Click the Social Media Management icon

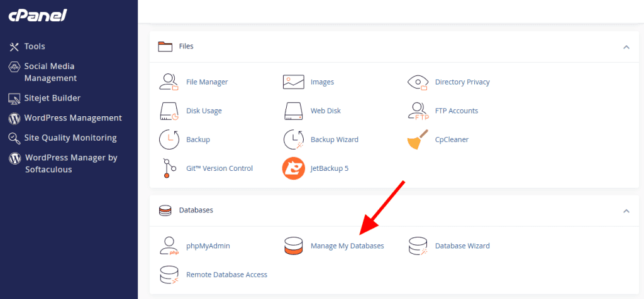(x=14, y=67)
